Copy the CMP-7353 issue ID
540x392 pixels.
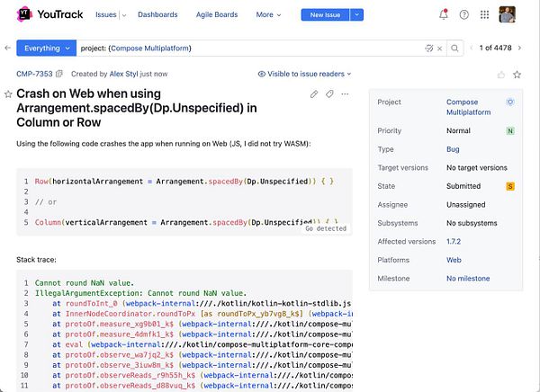[x=59, y=74]
